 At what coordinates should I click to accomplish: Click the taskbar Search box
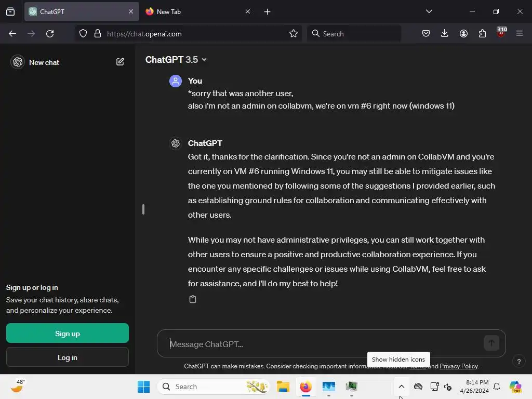214,387
